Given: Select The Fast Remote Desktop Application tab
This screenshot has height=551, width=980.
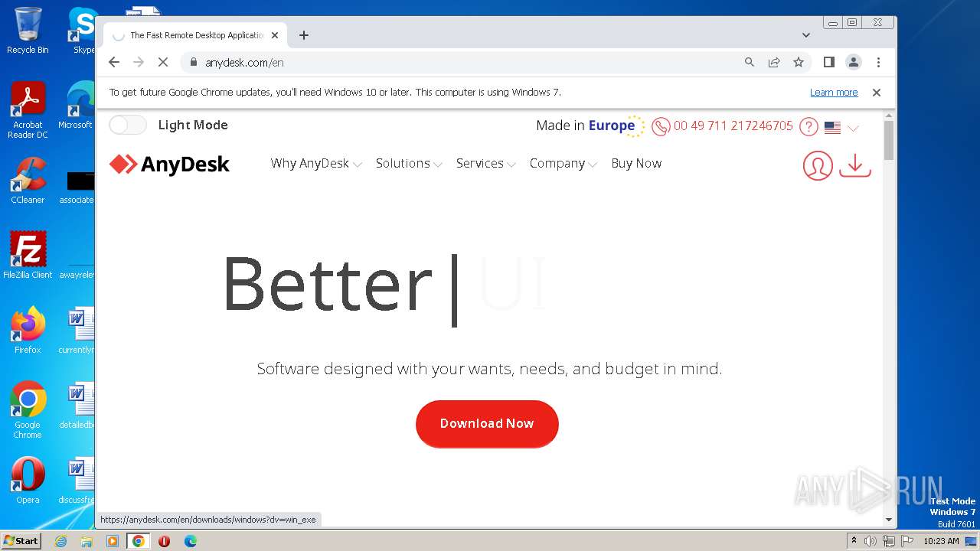Looking at the screenshot, I should click(x=195, y=35).
